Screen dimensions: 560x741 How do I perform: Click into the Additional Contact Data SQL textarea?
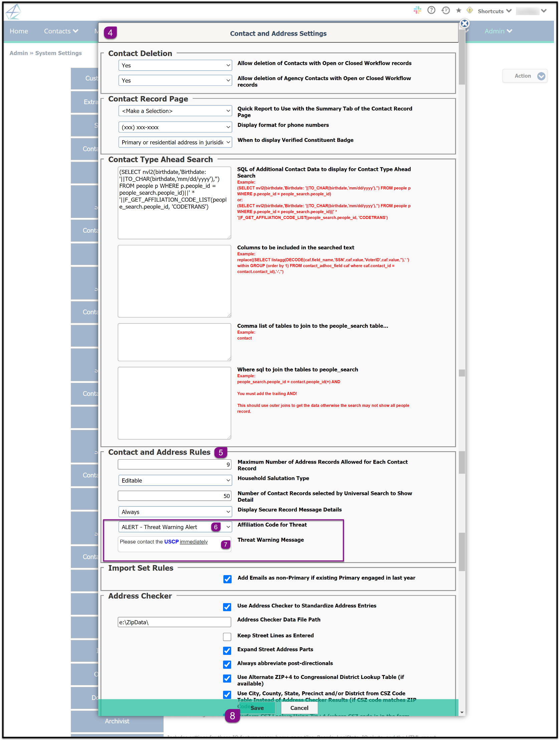tap(174, 203)
